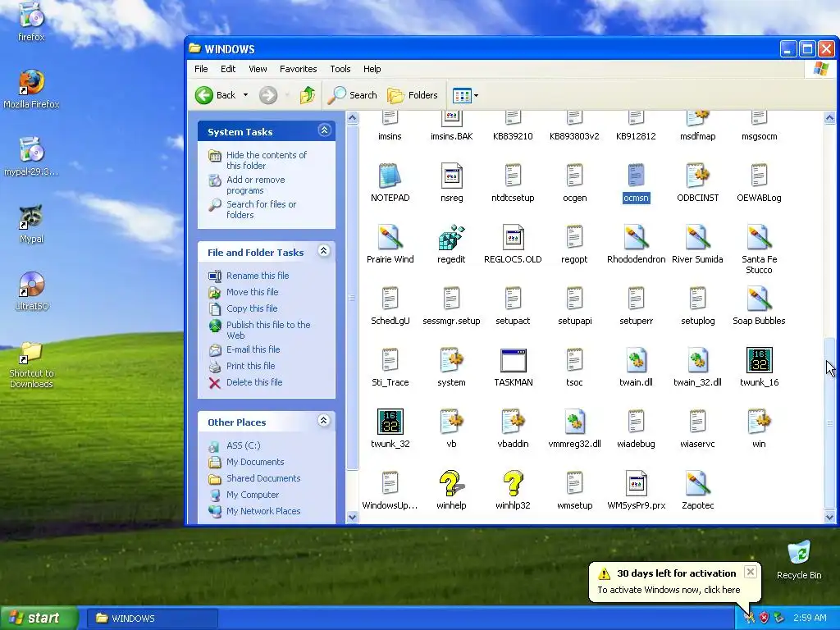Go to My Computer in Other Places

(253, 495)
